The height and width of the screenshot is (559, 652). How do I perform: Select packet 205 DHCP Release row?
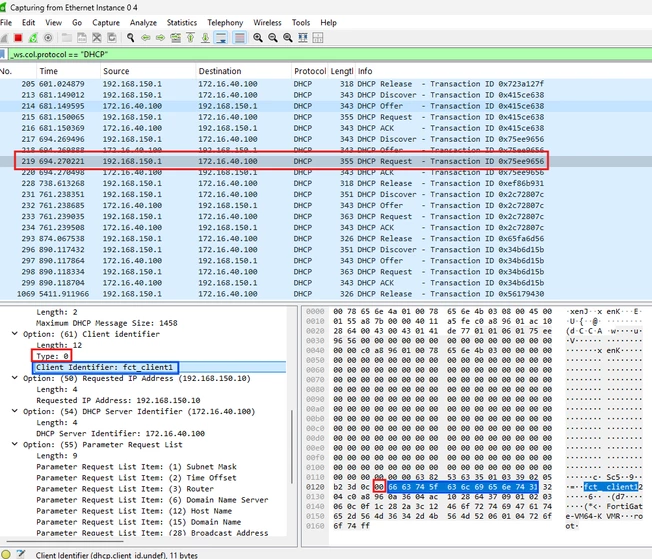click(326, 84)
